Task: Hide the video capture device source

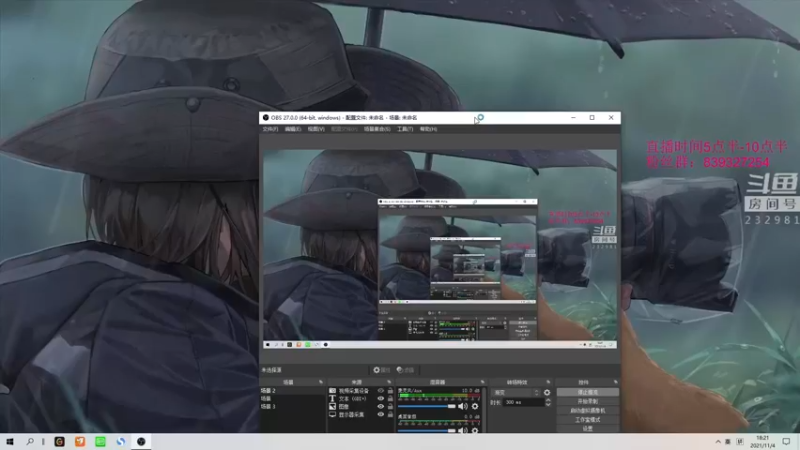Action: (381, 391)
